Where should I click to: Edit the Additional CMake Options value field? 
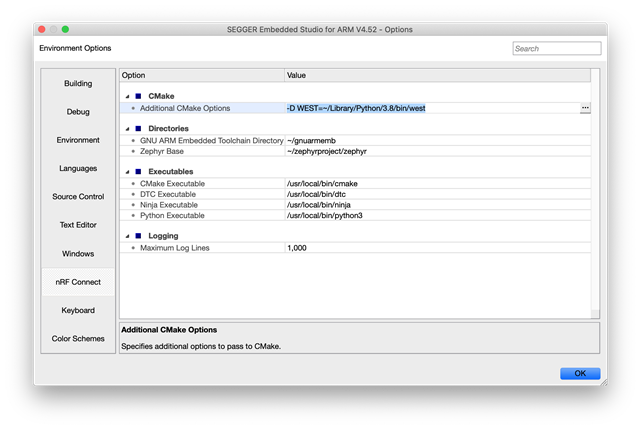[432, 108]
